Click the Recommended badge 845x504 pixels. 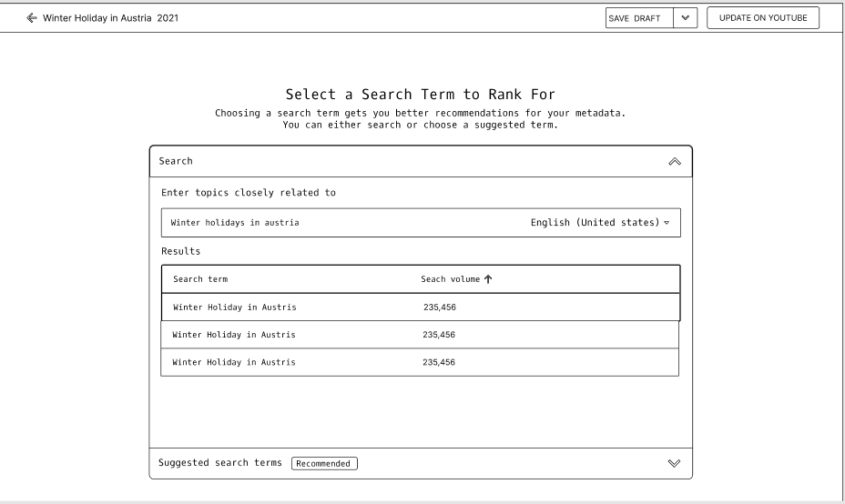[324, 463]
